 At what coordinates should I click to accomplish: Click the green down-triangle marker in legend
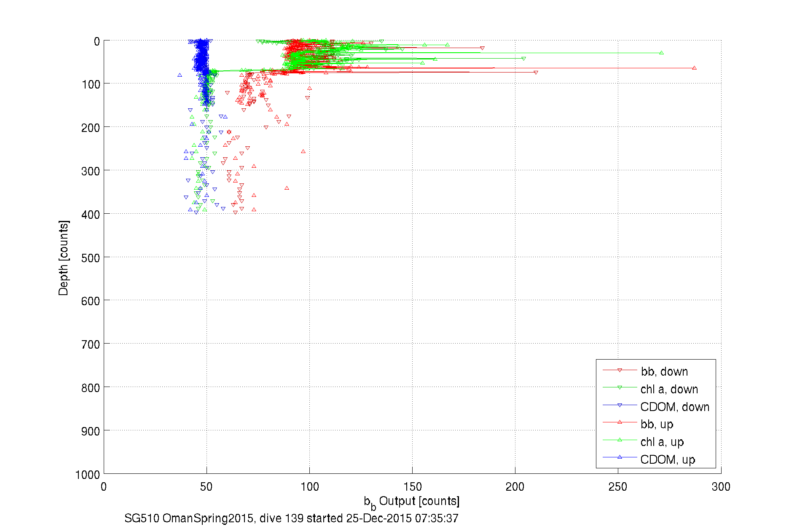620,387
